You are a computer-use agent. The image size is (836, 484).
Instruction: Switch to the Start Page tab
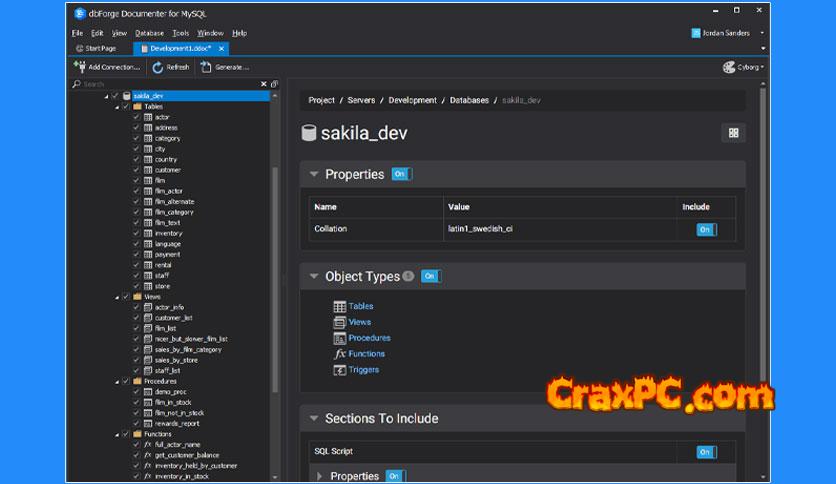click(100, 48)
